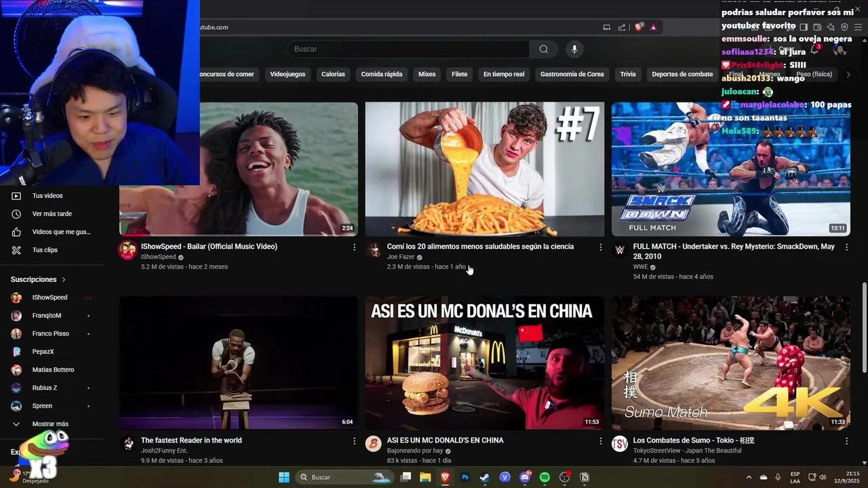Click the share page icon in address bar
Screen dimensions: 868x488
[x=622, y=27]
